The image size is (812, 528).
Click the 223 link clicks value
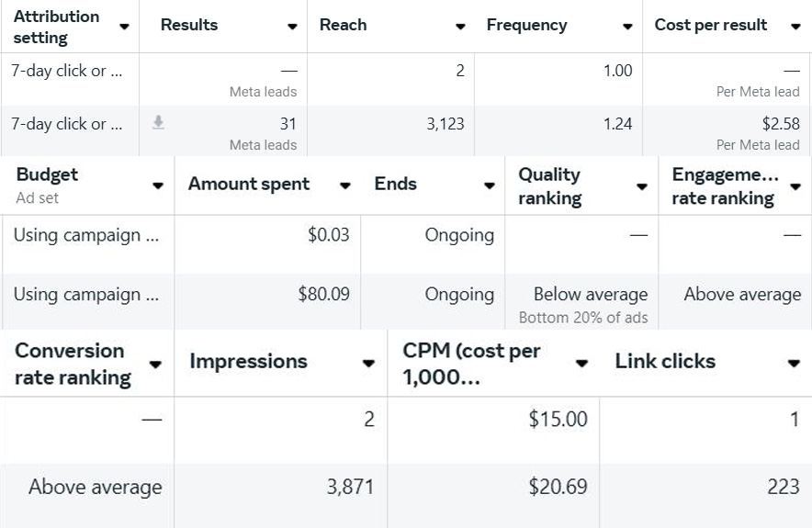tap(783, 487)
